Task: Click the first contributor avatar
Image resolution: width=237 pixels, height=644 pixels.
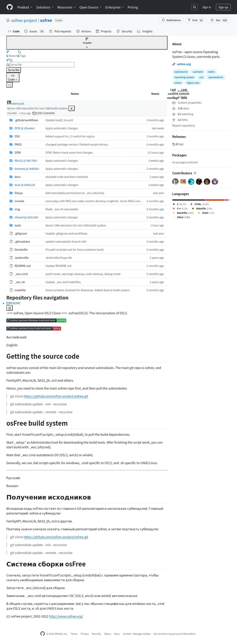Action: pyautogui.click(x=175, y=181)
